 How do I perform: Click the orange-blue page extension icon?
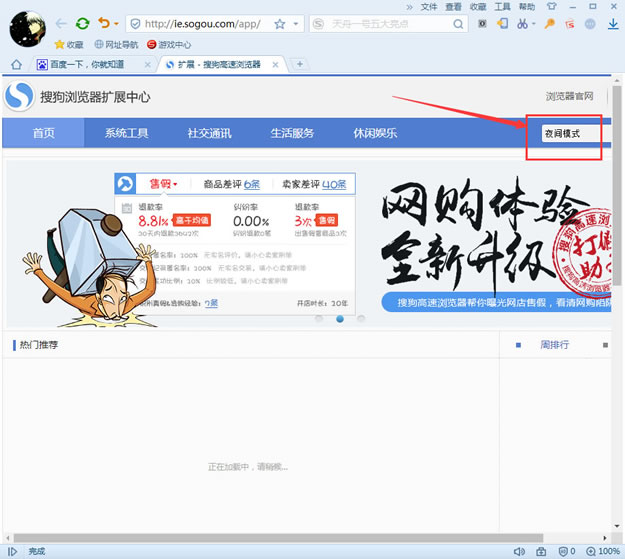click(x=502, y=24)
